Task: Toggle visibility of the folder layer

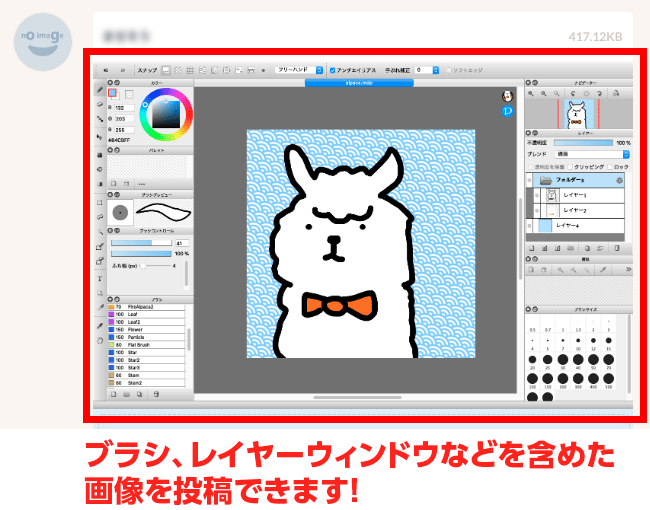Action: (529, 180)
